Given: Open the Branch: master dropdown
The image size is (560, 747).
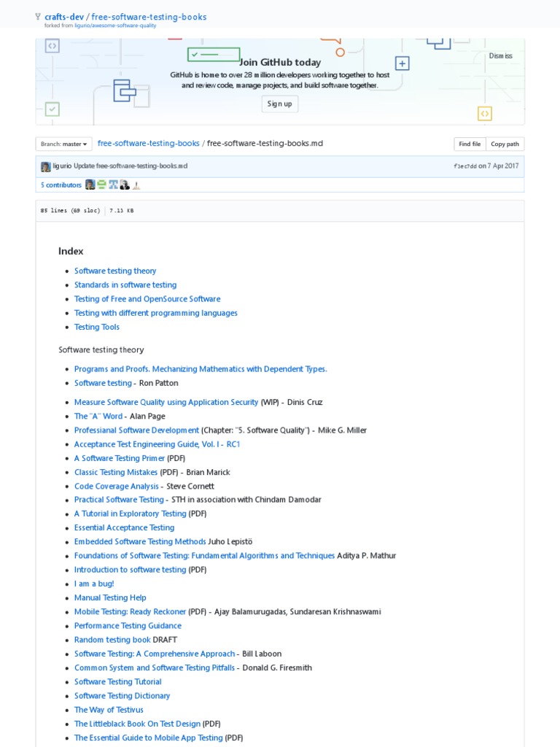Looking at the screenshot, I should [x=64, y=144].
